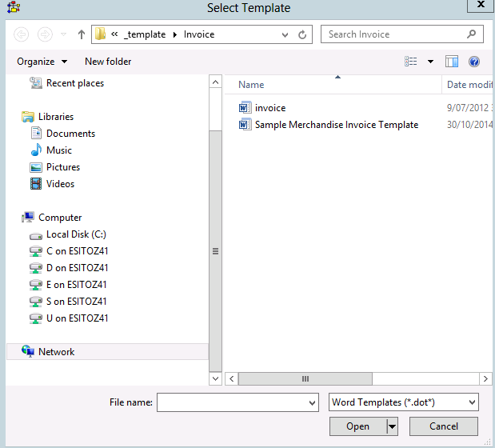Image resolution: width=495 pixels, height=448 pixels.
Task: Click the search magnifier icon
Action: coord(472,34)
